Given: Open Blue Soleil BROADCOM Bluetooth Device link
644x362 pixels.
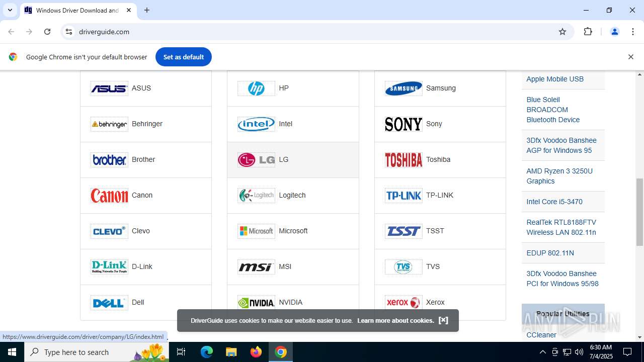Looking at the screenshot, I should click(553, 110).
